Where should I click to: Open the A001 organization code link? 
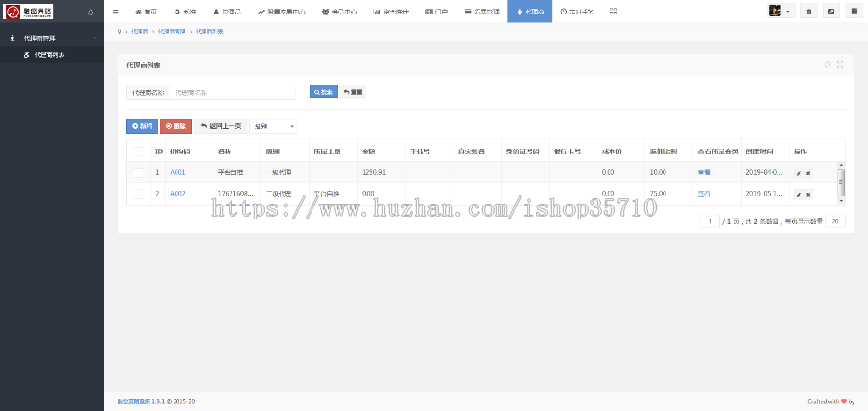pos(177,173)
